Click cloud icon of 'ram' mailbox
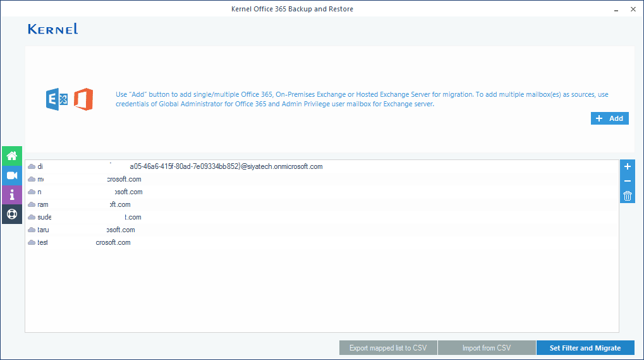 tap(32, 204)
